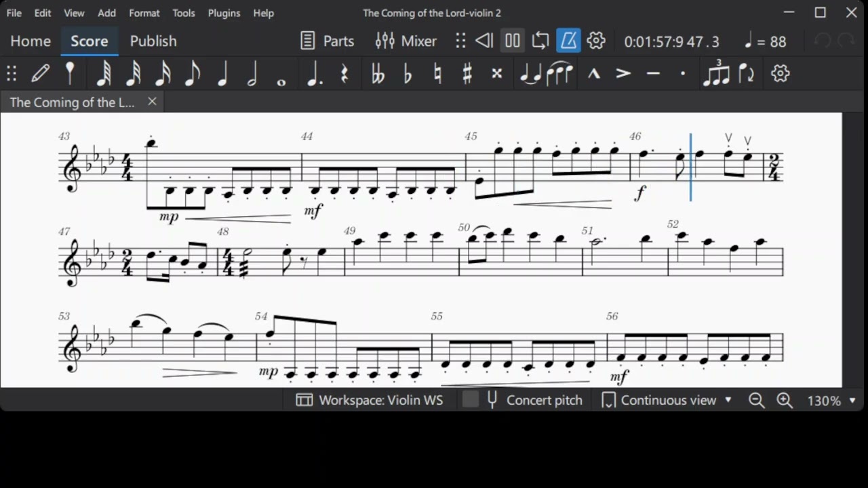This screenshot has height=488, width=868.
Task: Click the mp dynamic in measure 54
Action: click(269, 371)
